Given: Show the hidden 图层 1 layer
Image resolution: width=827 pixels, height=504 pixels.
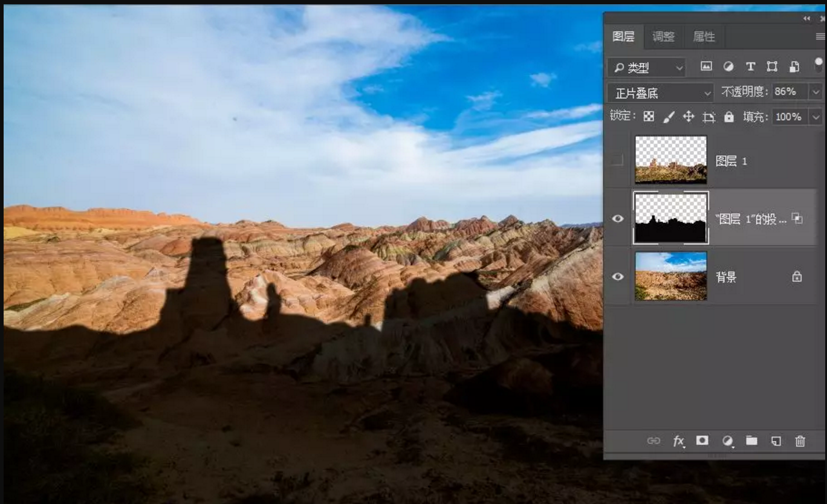Looking at the screenshot, I should coord(617,160).
